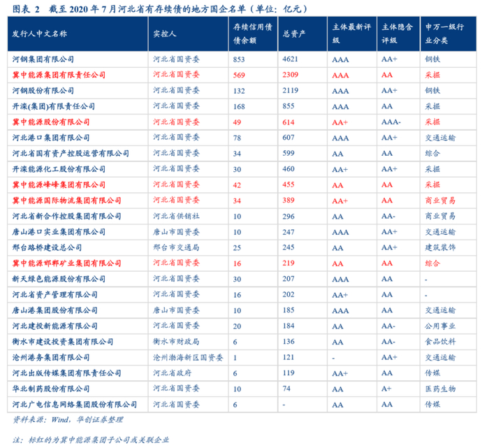Select the industry cell '钢铁' in 河钢集团 row

[432, 59]
